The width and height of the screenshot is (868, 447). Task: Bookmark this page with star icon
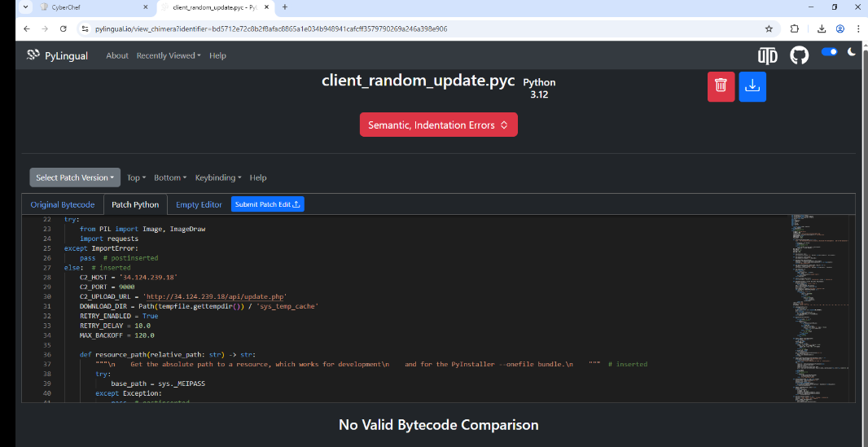(769, 28)
